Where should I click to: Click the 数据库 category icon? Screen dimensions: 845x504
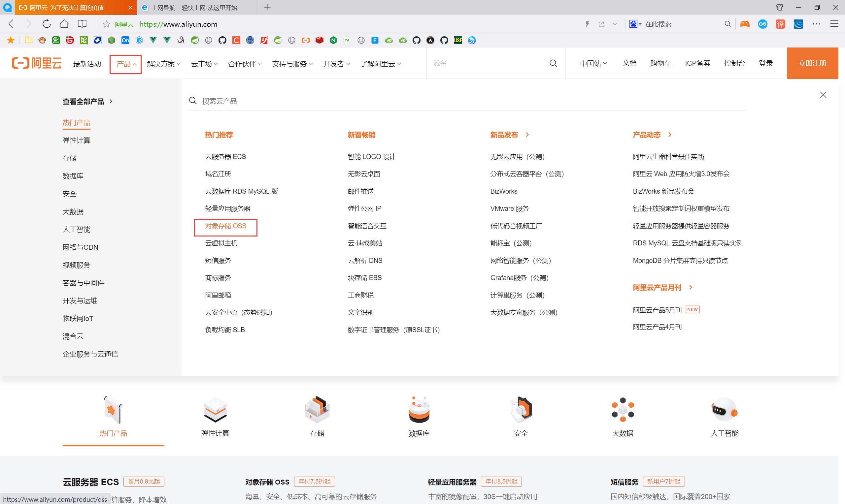click(x=419, y=410)
